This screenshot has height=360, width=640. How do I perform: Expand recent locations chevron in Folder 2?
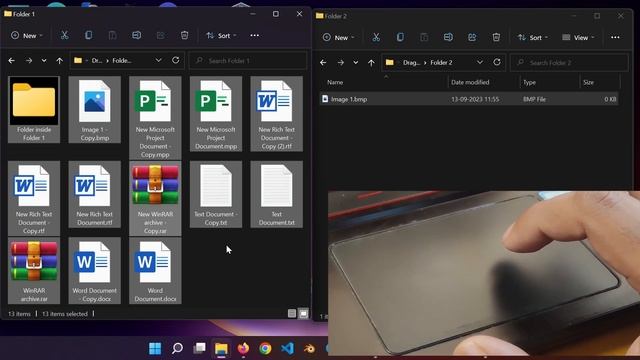tap(356, 62)
